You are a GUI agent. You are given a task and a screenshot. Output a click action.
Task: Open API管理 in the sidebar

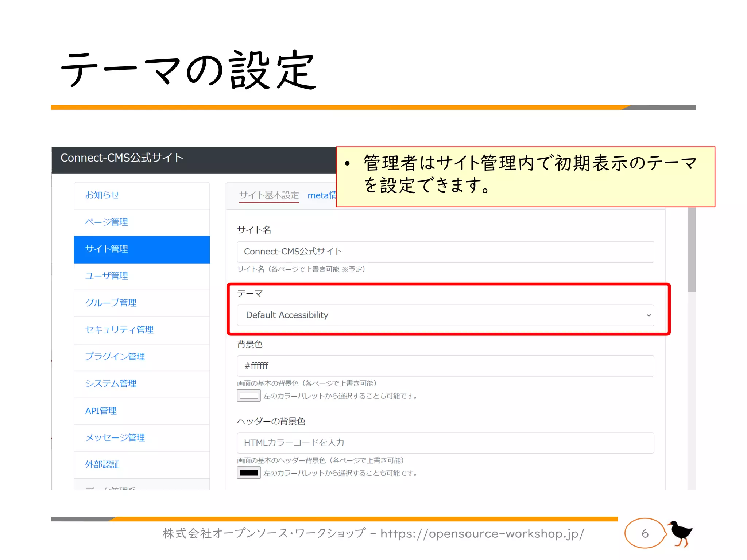tap(142, 411)
